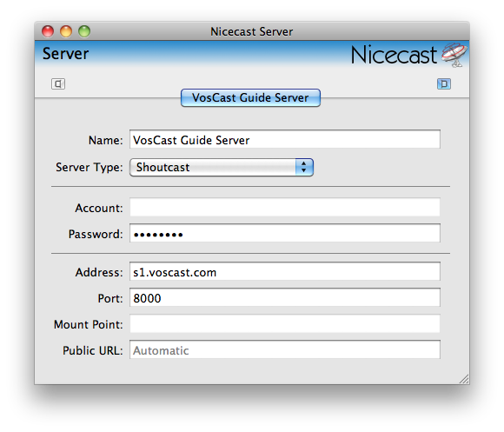The image size is (504, 432).
Task: Click into the Name text field
Action: 285,139
